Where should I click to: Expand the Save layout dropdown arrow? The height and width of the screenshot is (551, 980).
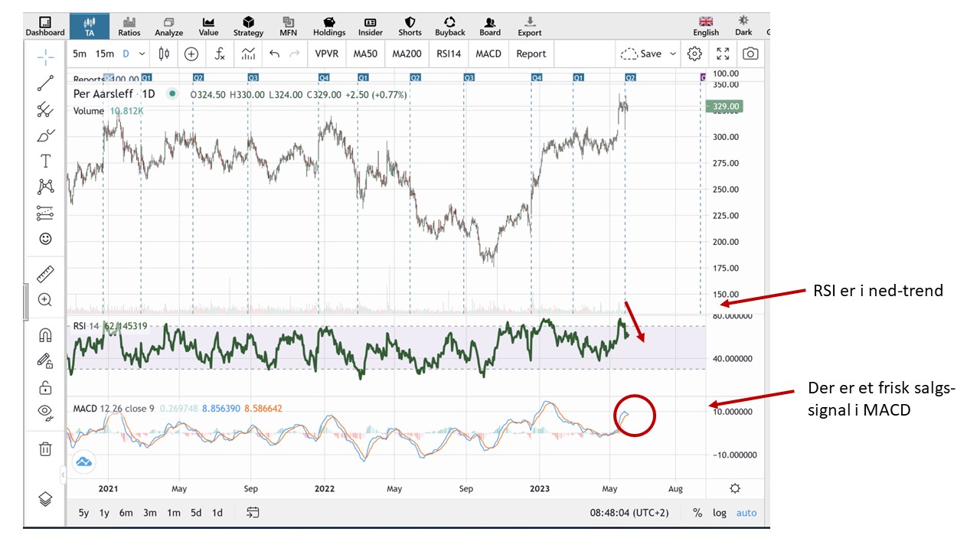point(673,54)
